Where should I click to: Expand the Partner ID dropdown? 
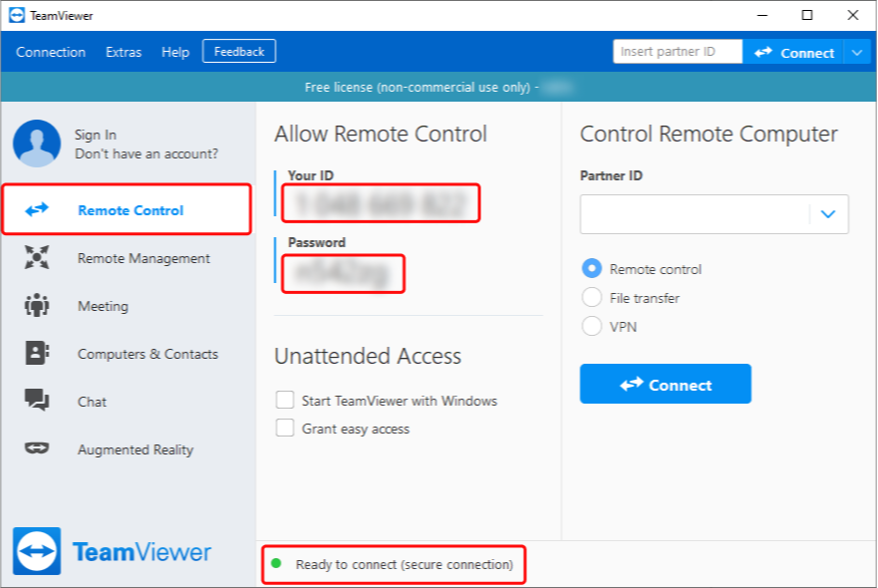click(x=827, y=213)
